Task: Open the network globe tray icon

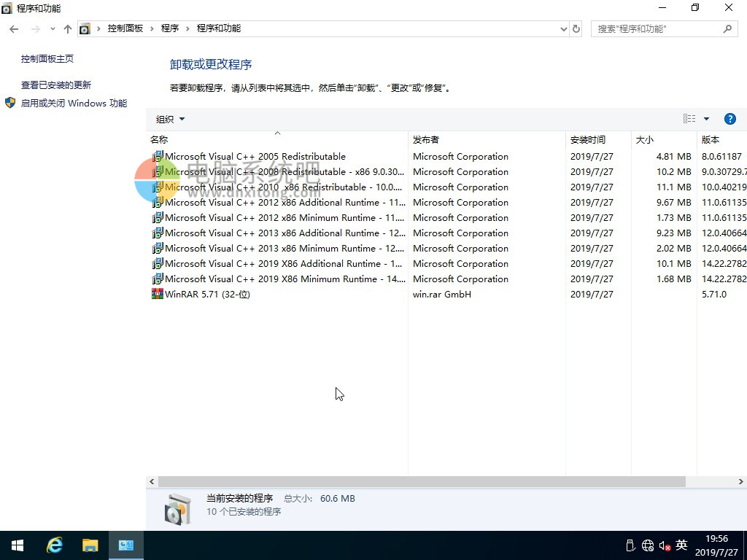Action: coord(648,545)
